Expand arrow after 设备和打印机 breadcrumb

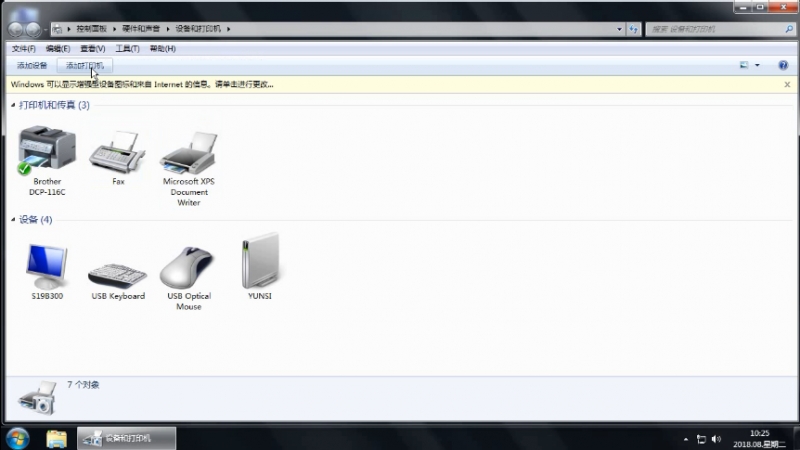click(229, 29)
